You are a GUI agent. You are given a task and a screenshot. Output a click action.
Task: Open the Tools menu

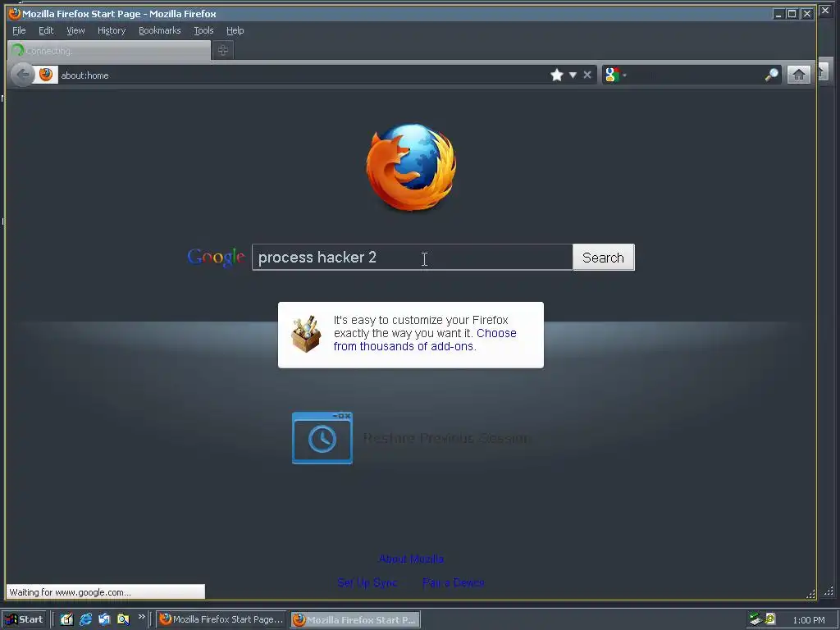pos(203,30)
